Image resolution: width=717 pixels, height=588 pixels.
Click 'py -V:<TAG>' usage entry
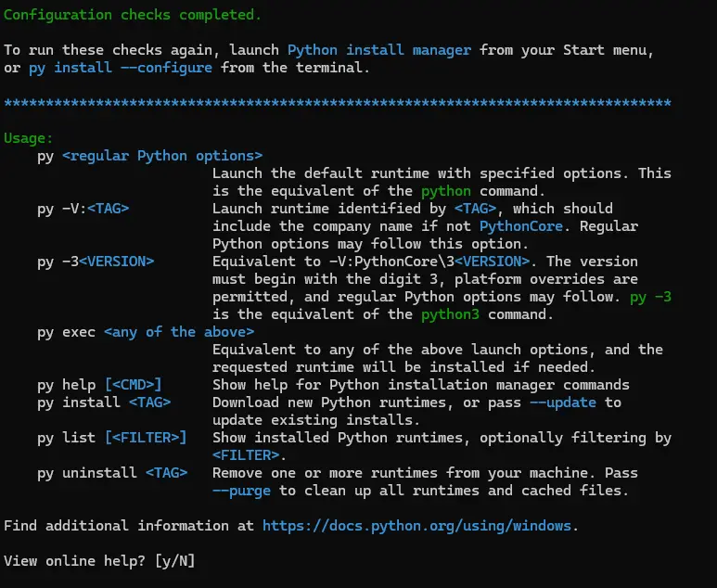point(83,209)
